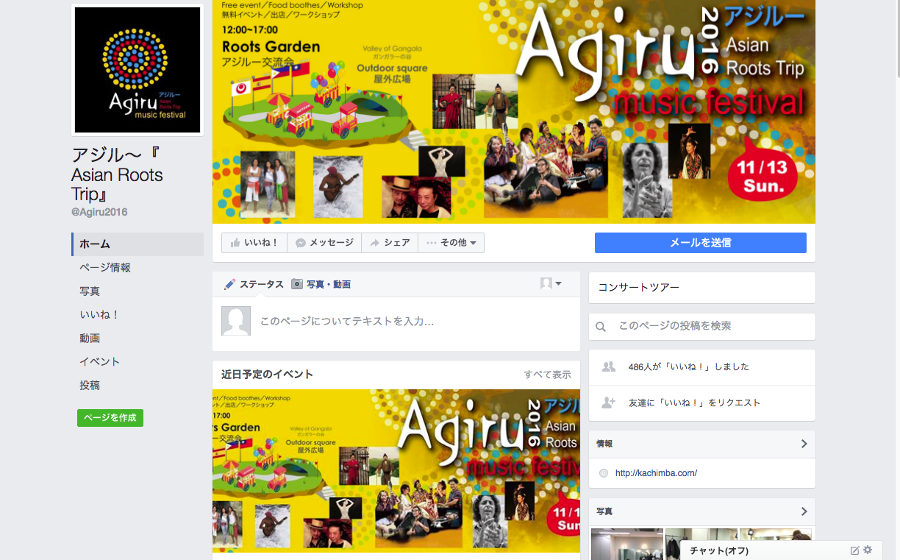Click the メッセージ button
Screen dimensions: 900x560
coord(324,243)
